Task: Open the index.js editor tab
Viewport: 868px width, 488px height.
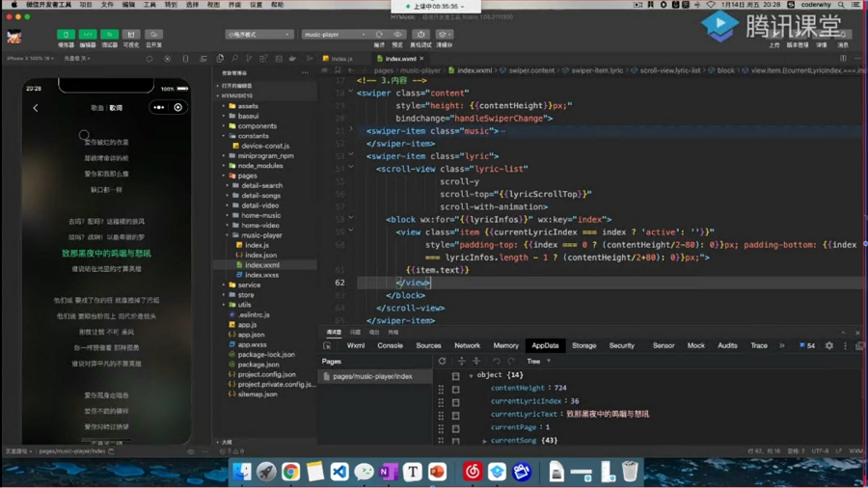Action: (x=342, y=59)
